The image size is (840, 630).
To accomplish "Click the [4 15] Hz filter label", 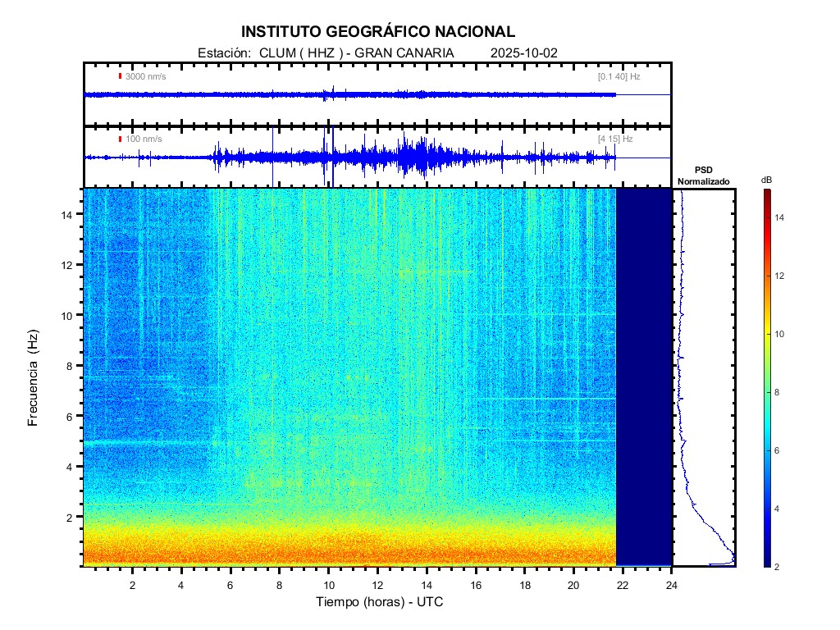I will pyautogui.click(x=615, y=139).
